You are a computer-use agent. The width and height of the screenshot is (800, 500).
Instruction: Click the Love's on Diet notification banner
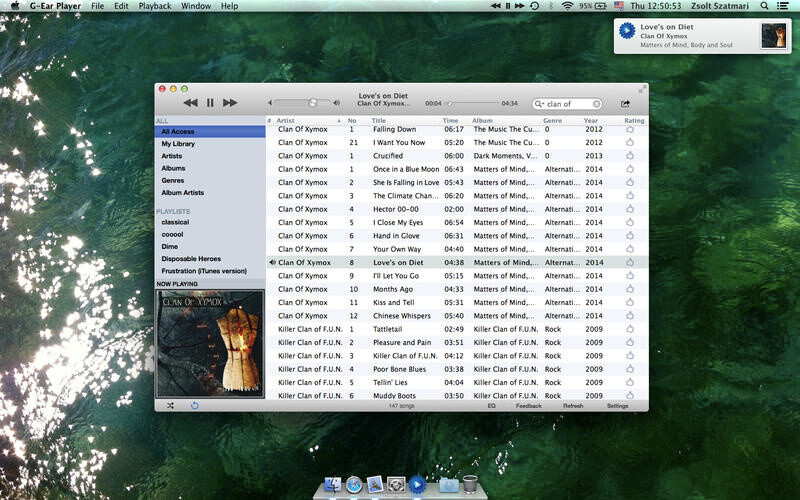[703, 36]
